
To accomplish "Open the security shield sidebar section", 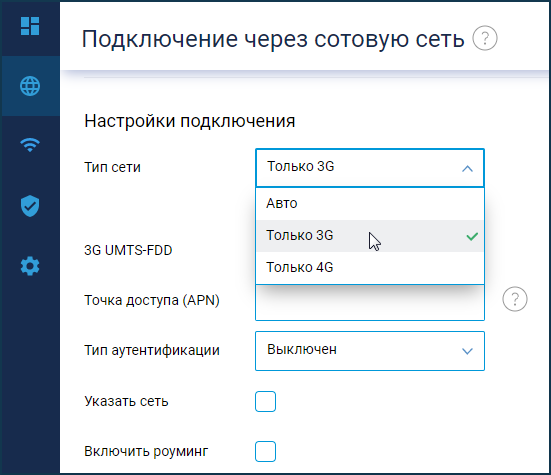I will 30,206.
